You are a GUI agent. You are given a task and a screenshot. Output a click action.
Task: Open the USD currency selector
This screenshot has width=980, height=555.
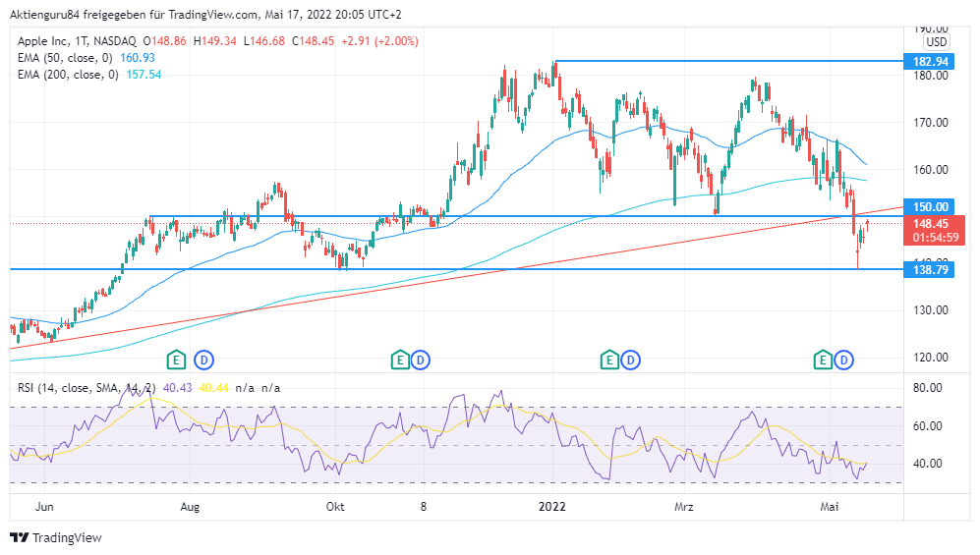[936, 42]
